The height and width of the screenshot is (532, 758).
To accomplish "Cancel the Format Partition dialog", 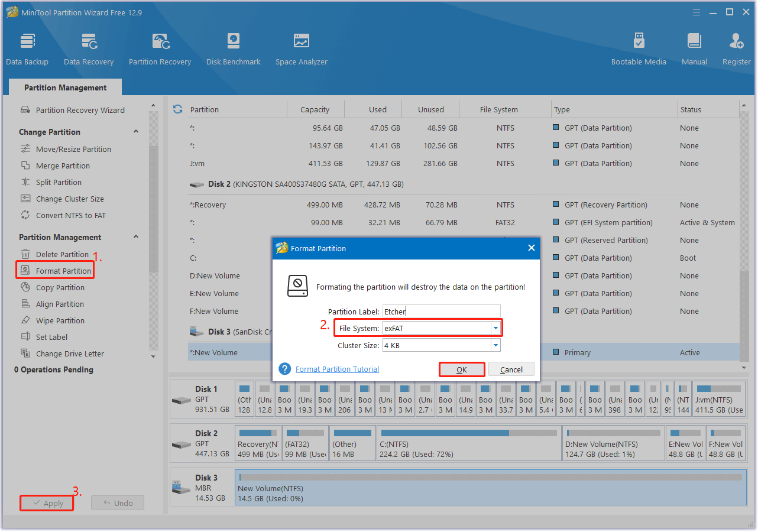I will point(511,369).
